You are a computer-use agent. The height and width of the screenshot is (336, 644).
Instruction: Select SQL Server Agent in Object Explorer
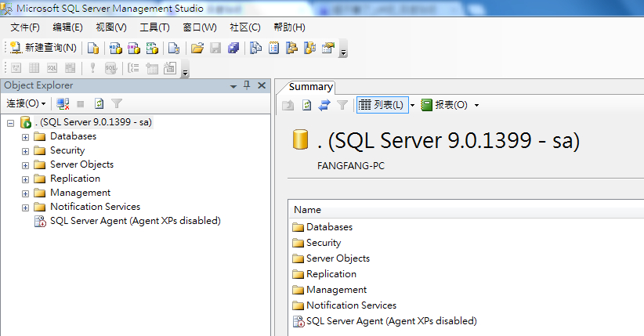click(135, 221)
